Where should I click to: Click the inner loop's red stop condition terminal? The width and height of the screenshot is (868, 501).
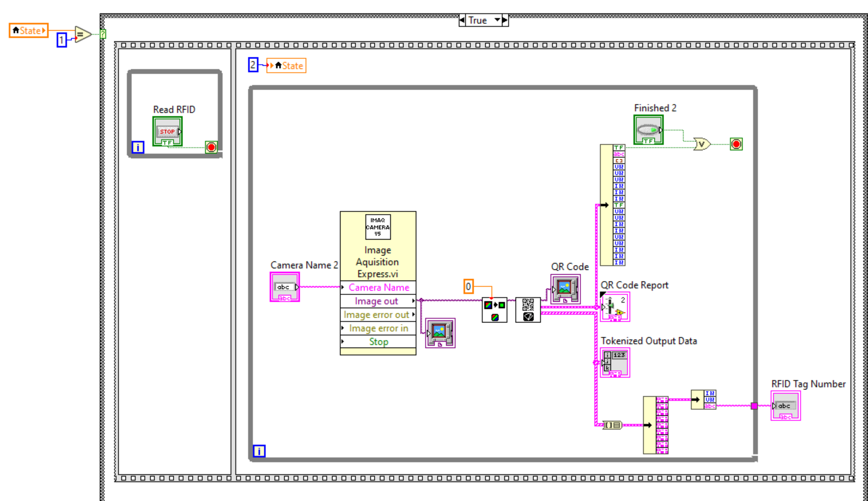point(736,144)
